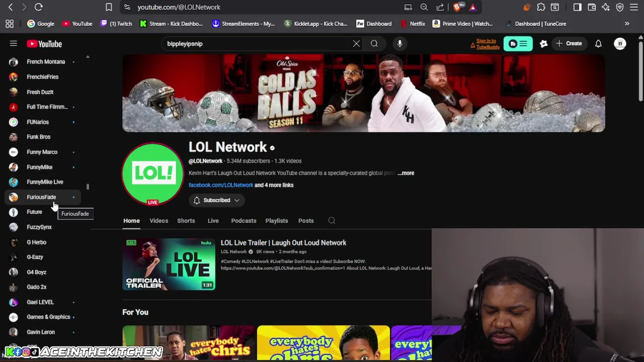This screenshot has width=644, height=362.
Task: Click the address bar URL field
Action: tap(262, 7)
